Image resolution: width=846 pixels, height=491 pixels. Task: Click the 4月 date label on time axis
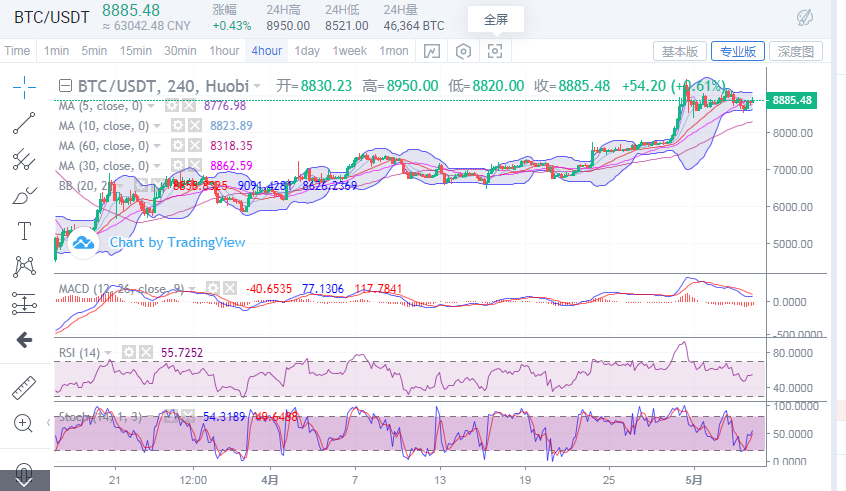(270, 480)
